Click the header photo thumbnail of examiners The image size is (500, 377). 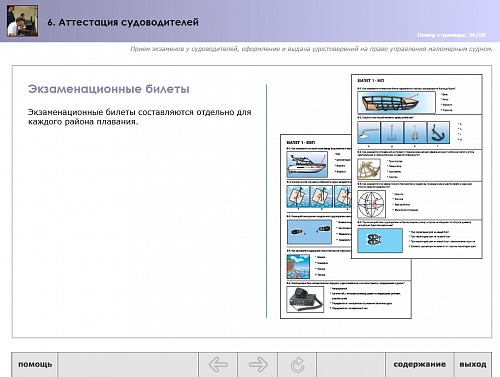(x=23, y=21)
